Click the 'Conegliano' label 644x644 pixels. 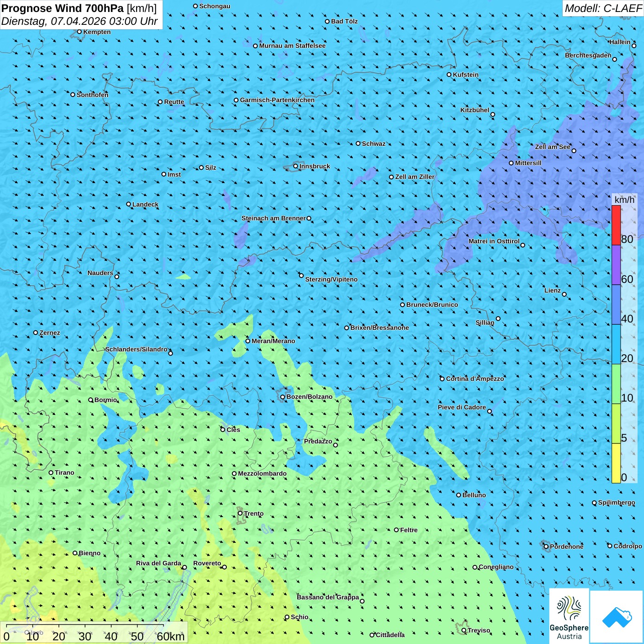click(496, 567)
